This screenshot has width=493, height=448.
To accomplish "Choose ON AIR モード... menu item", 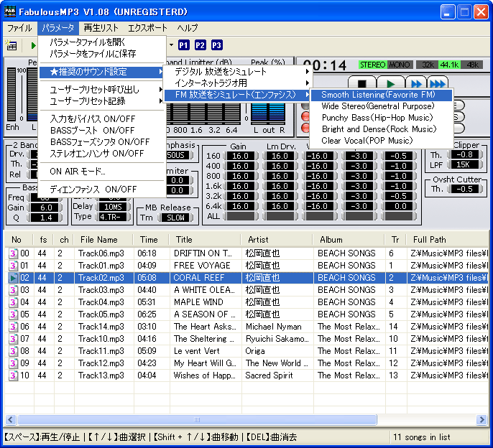I will (x=102, y=172).
